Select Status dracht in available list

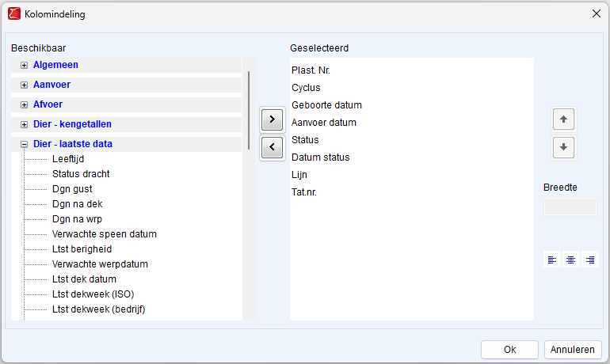point(81,174)
